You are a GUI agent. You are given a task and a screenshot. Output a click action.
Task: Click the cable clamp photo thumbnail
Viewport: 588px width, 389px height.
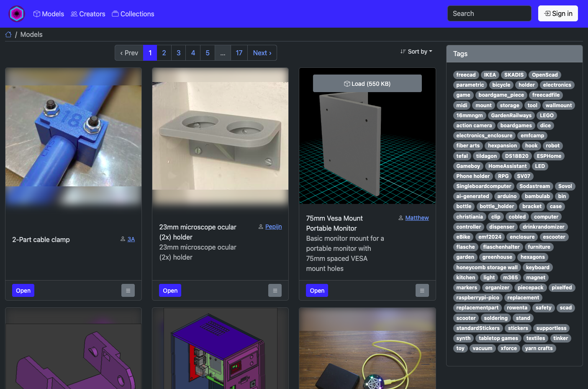(73, 136)
